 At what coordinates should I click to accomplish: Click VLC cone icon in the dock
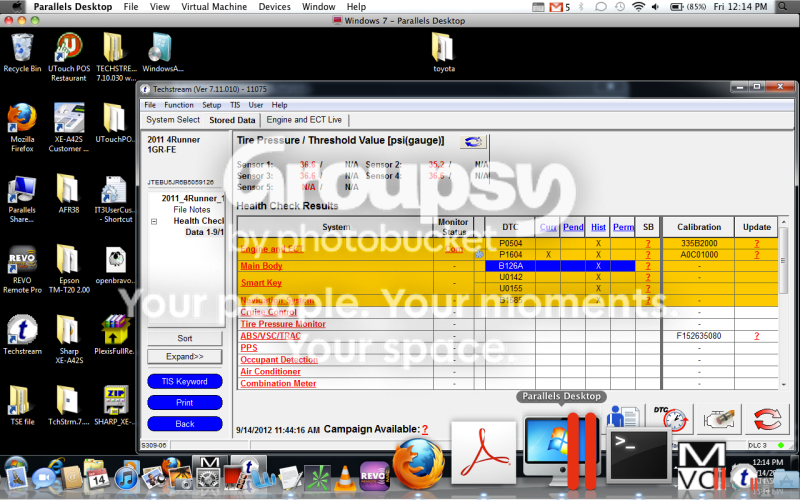pos(345,478)
